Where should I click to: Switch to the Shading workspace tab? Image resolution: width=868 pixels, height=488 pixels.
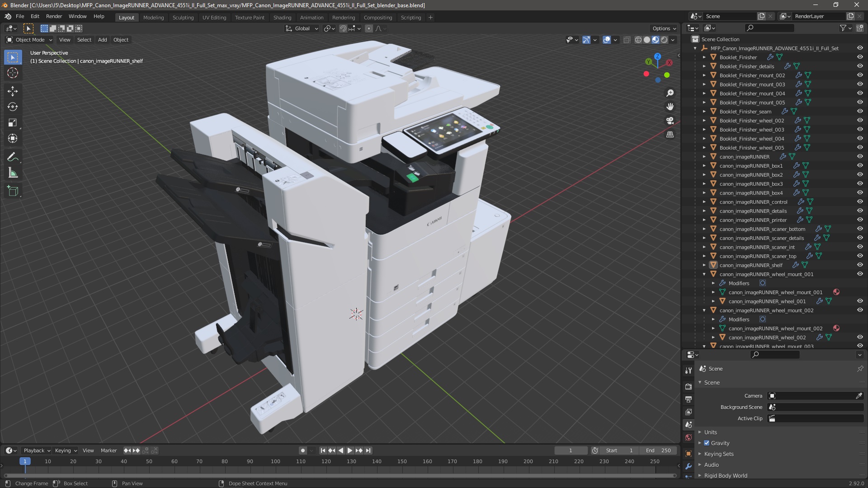(282, 18)
